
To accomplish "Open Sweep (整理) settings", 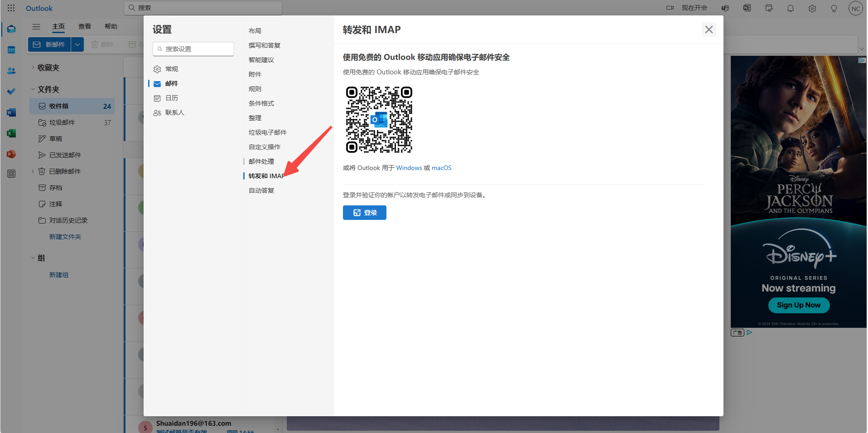I will (x=255, y=118).
